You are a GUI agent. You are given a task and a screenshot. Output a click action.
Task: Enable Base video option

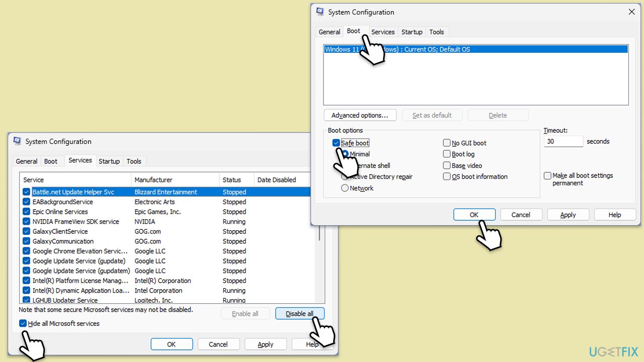coord(447,165)
